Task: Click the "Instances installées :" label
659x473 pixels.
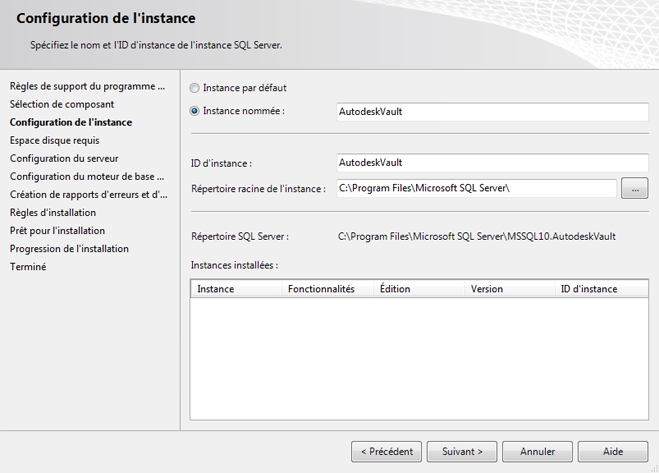Action: click(235, 265)
